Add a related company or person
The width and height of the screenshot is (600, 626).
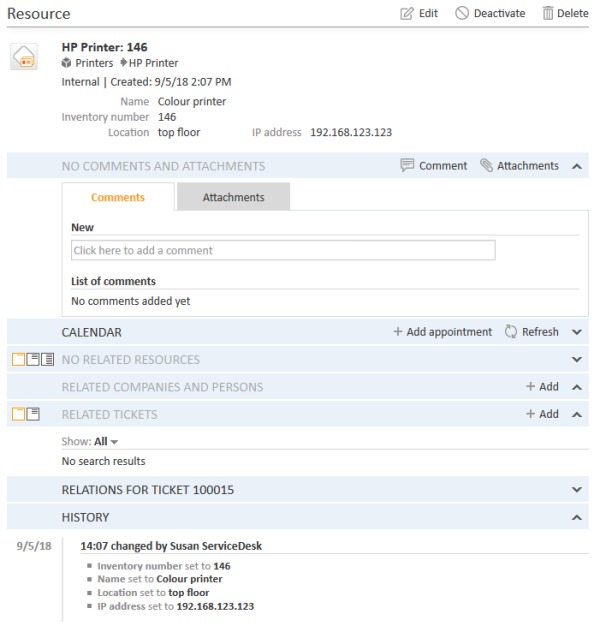[542, 387]
